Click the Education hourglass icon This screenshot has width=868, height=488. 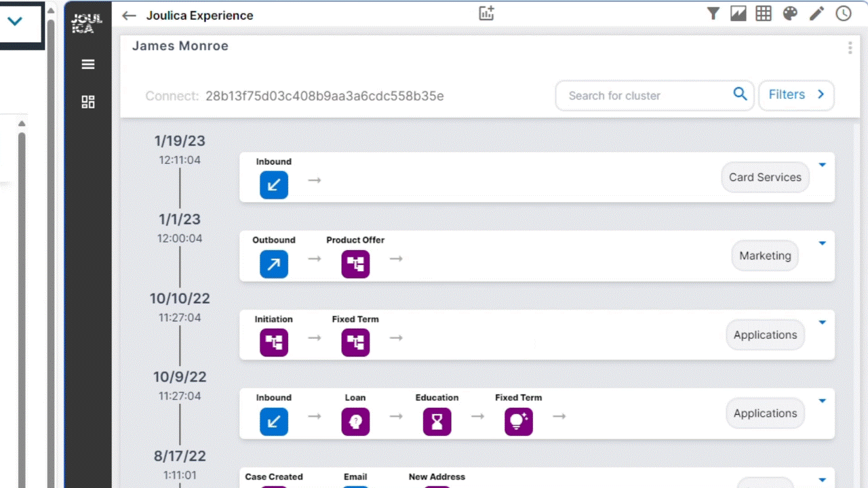(x=437, y=422)
